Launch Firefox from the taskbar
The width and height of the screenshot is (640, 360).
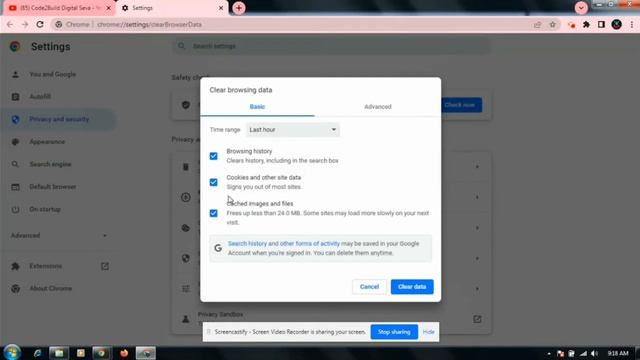[124, 353]
